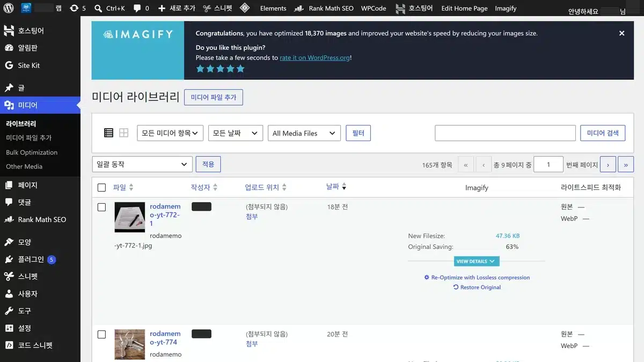
Task: Sort by 날짜 column
Action: [x=336, y=187]
